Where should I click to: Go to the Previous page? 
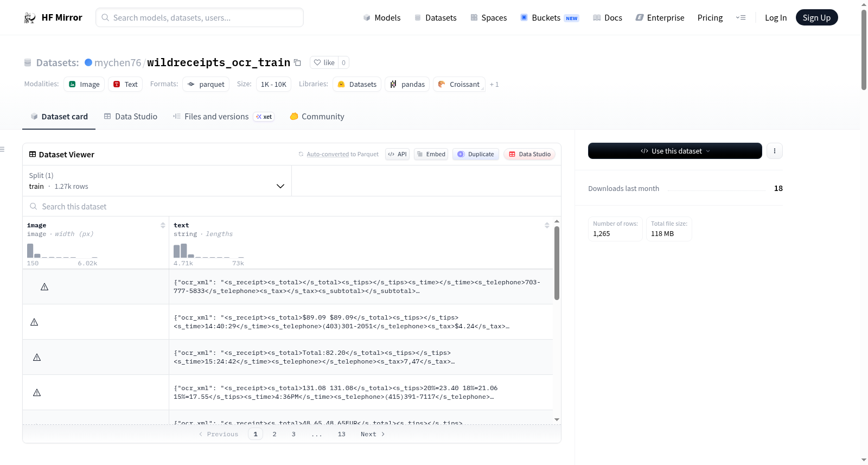[x=218, y=434]
